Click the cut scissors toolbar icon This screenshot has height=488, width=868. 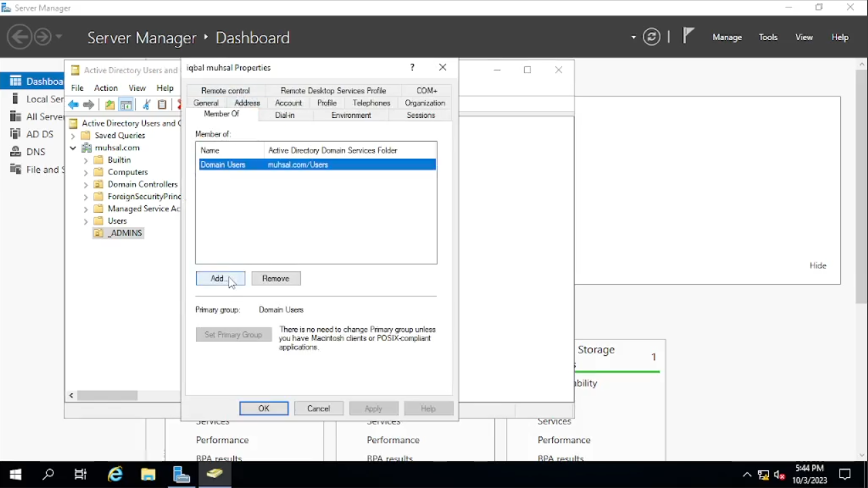tap(146, 105)
